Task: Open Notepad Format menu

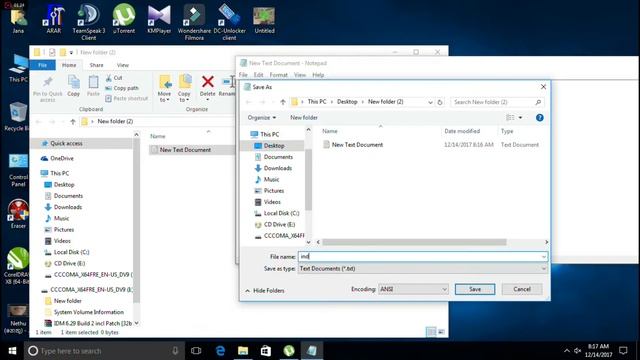Action: (278, 75)
